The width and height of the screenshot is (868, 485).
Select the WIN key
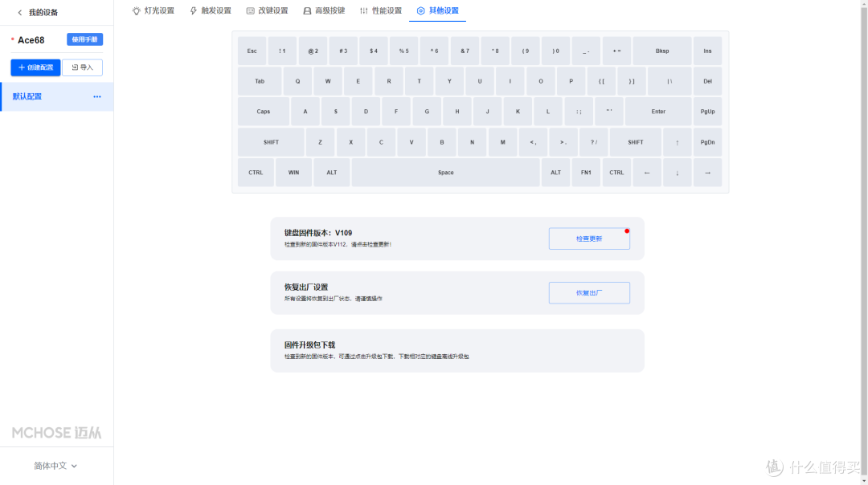coord(293,173)
